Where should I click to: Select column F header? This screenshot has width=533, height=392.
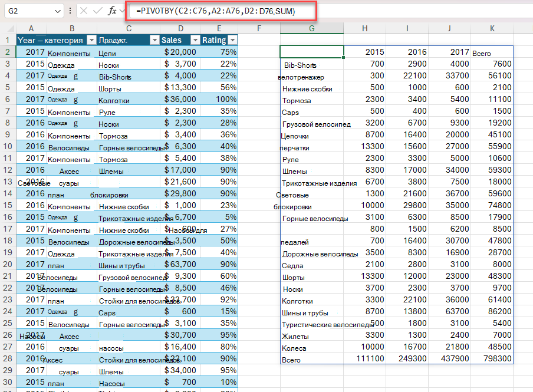tap(259, 28)
